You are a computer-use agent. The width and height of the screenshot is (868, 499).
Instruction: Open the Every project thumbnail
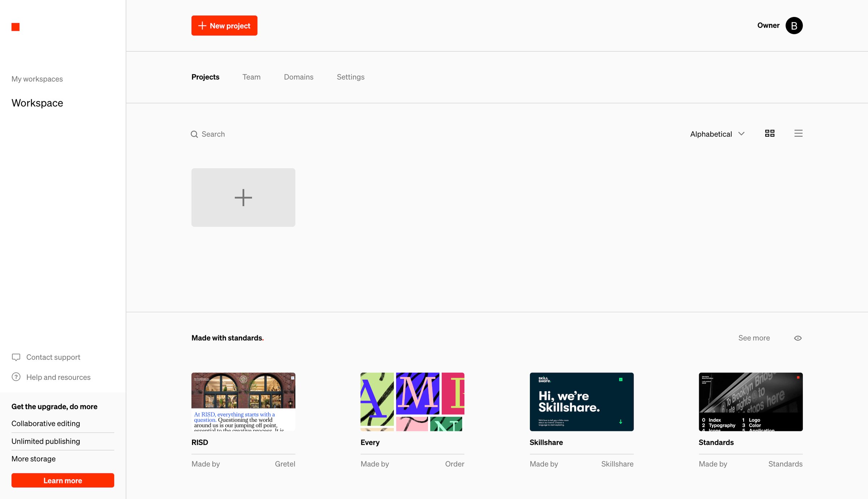[412, 402]
